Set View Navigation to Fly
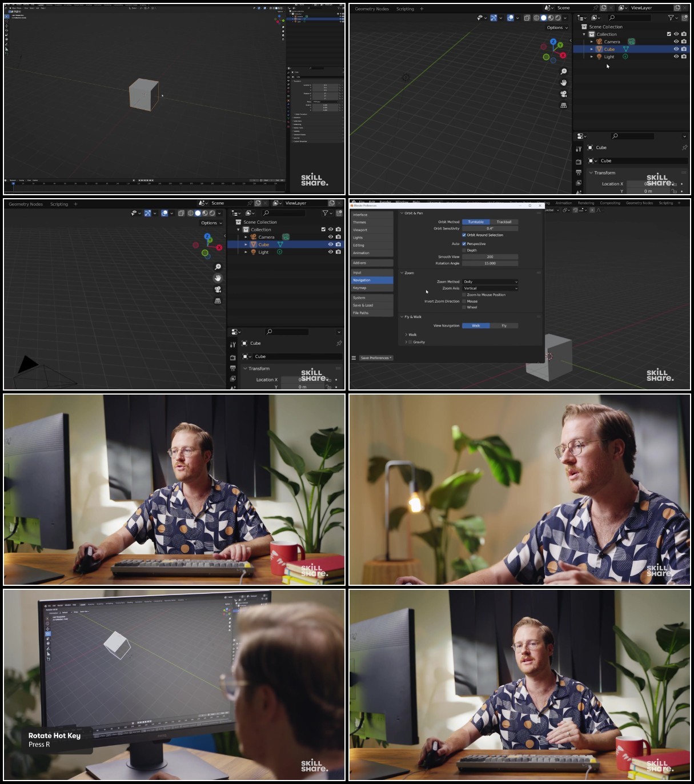694x784 pixels. tap(504, 325)
